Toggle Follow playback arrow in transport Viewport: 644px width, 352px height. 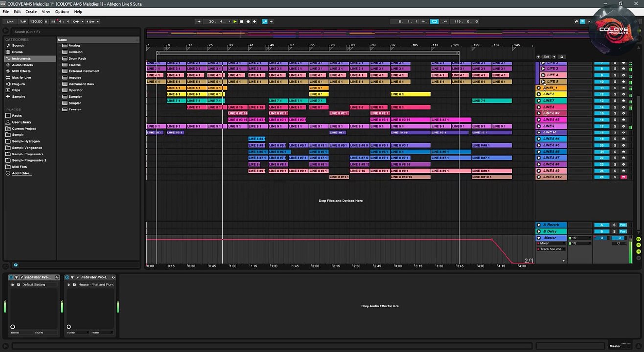(x=199, y=22)
